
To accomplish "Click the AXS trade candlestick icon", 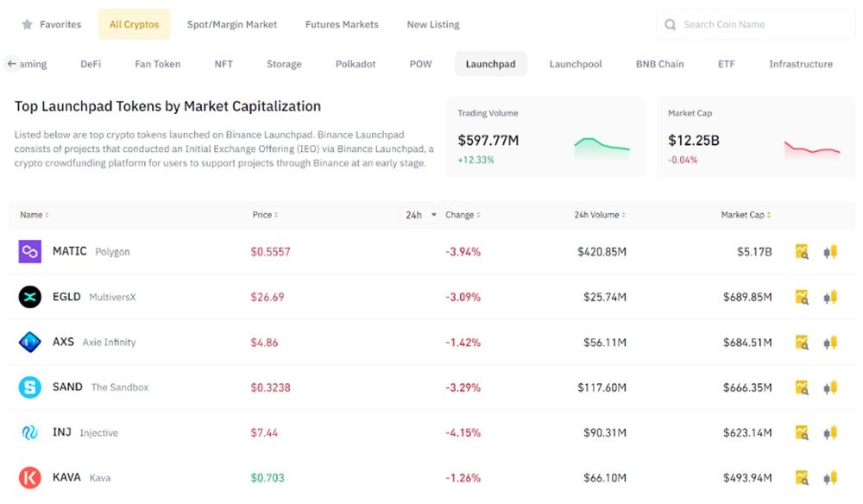I will click(x=830, y=342).
